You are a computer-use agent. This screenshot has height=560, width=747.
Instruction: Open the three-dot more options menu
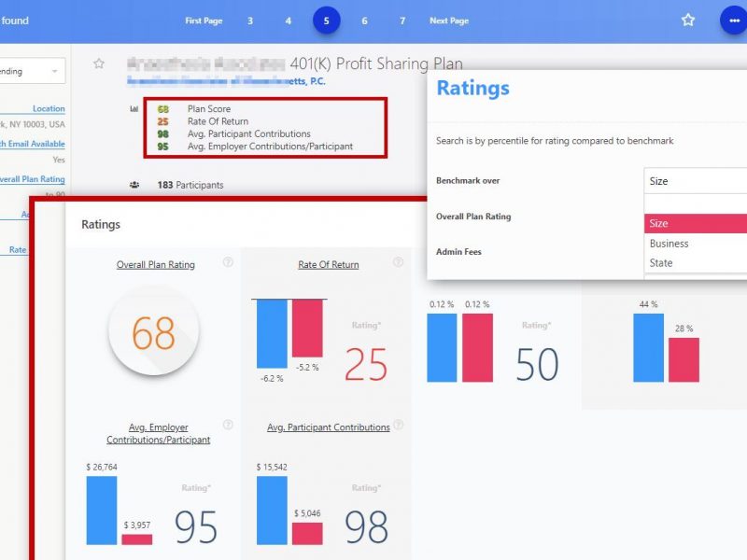[733, 21]
